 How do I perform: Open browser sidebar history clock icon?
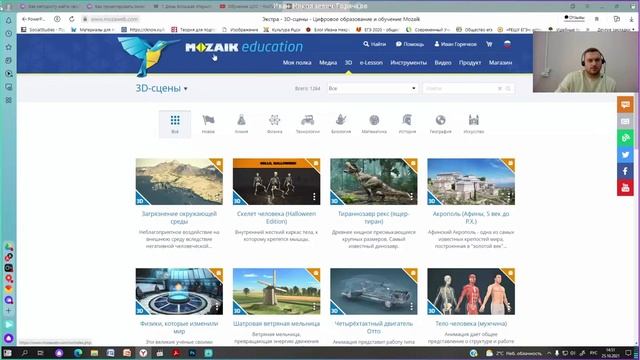[9, 33]
